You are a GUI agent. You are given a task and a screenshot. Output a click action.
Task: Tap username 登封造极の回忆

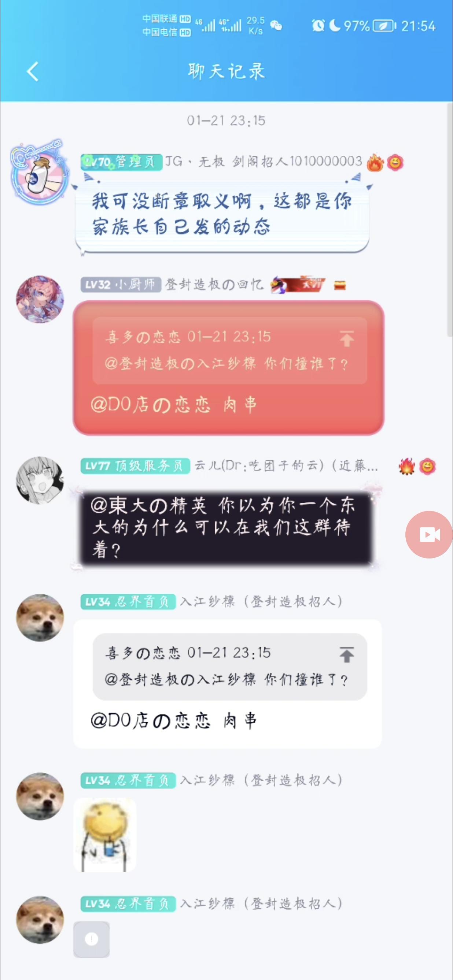214,285
